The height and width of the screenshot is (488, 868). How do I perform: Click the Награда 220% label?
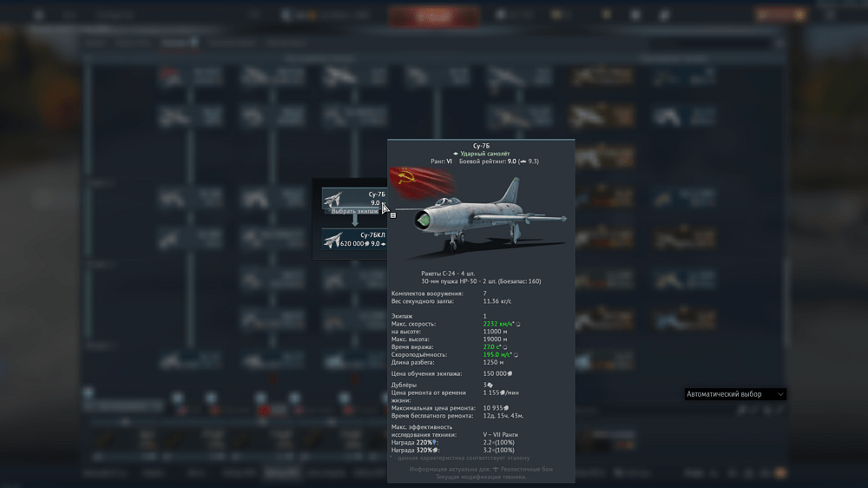pyautogui.click(x=415, y=443)
